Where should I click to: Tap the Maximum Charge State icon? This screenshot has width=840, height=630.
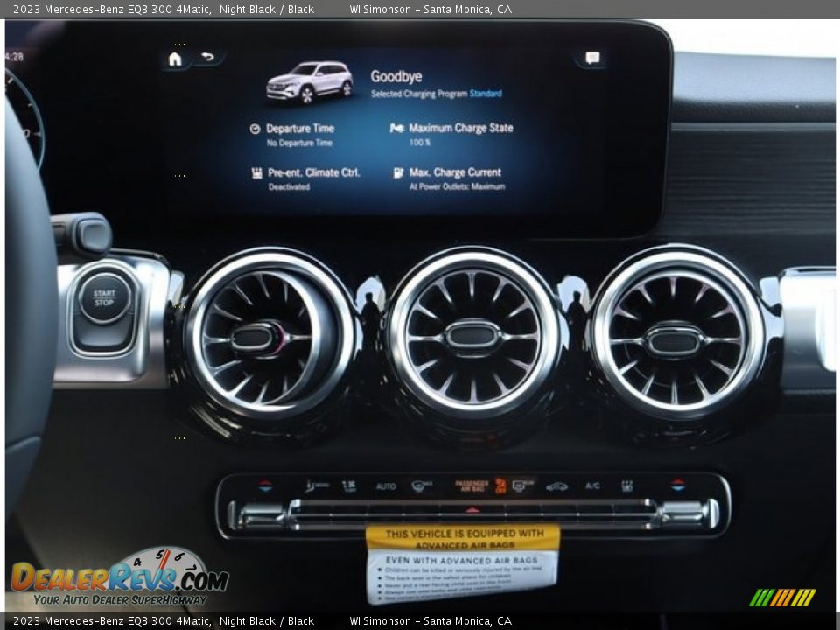pos(396,128)
